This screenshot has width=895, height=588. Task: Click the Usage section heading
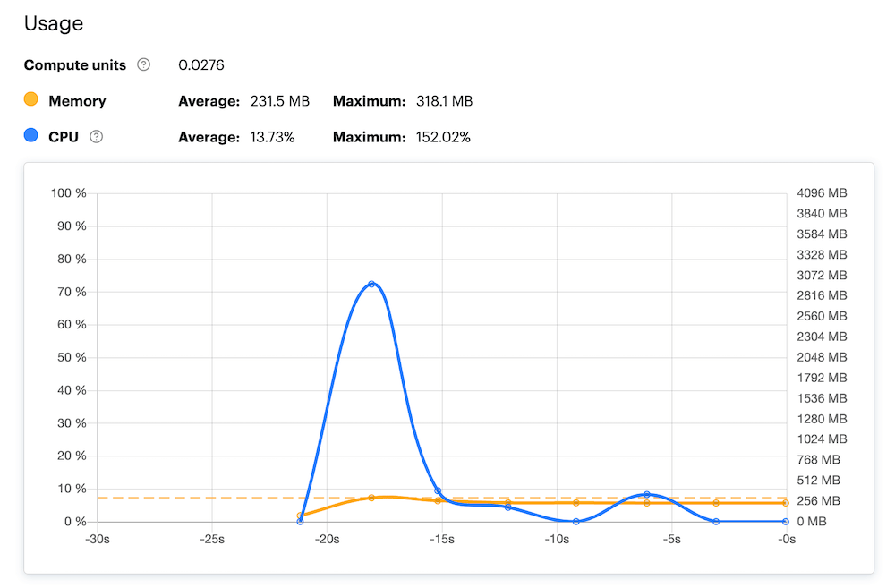pos(54,23)
